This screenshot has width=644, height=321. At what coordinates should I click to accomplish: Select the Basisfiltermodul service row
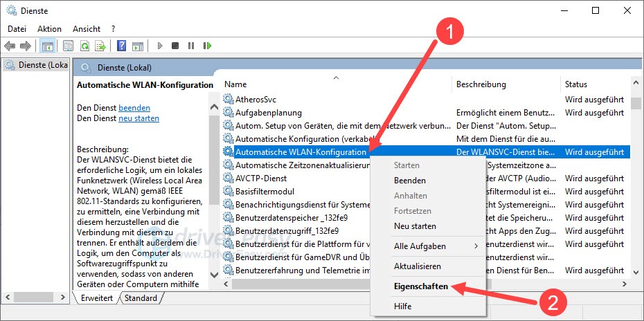tap(296, 192)
